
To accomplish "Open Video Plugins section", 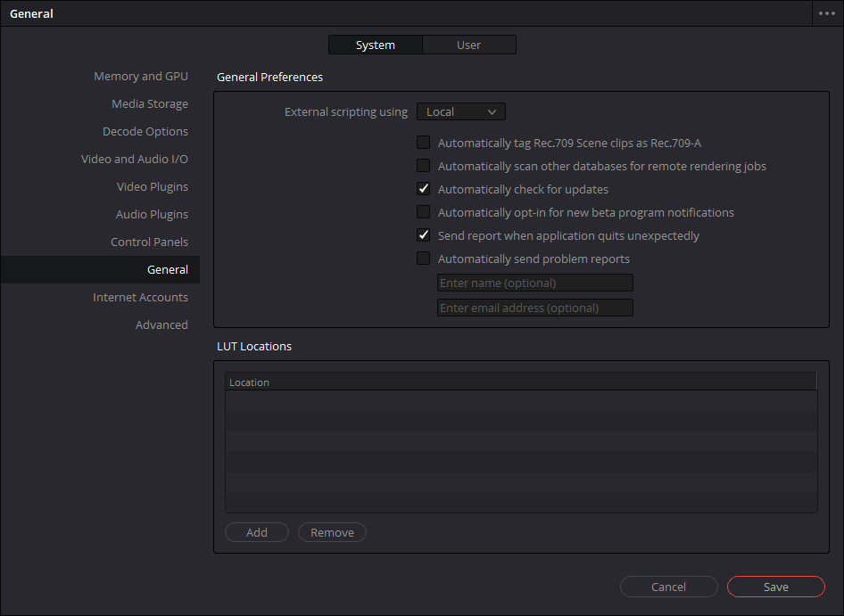I will pos(153,186).
